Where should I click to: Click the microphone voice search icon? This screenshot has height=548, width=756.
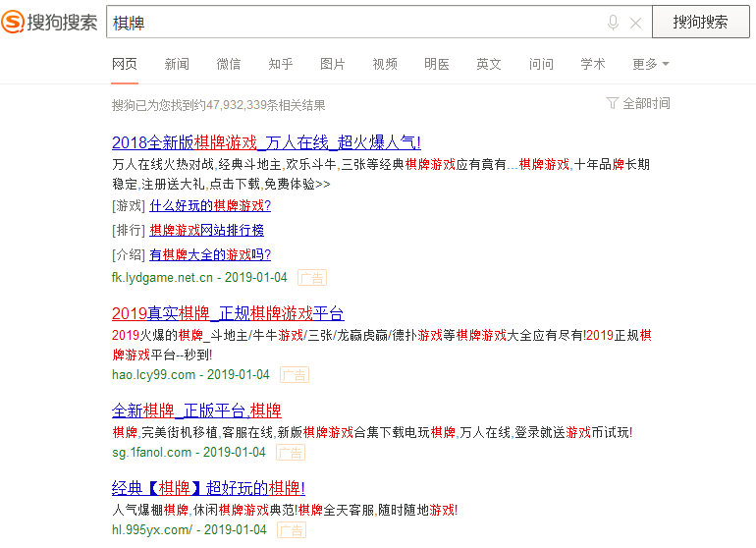point(614,23)
